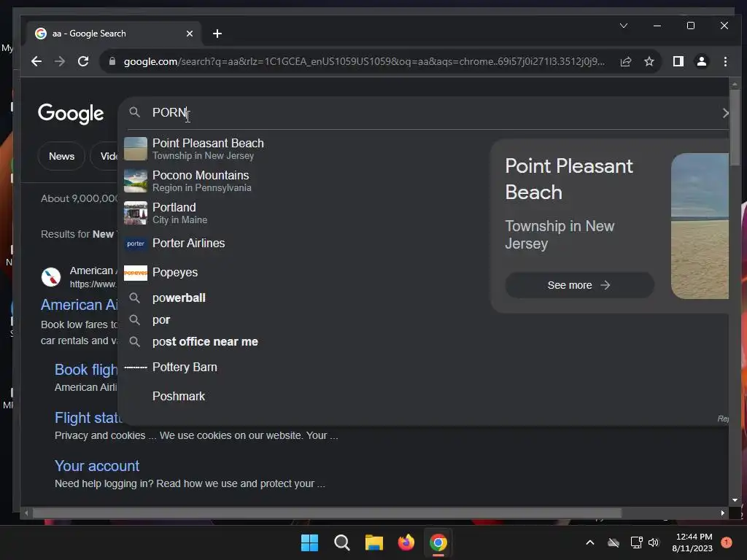Screen dimensions: 747x560
Task: Open the beach photo in the info card
Action: point(700,226)
